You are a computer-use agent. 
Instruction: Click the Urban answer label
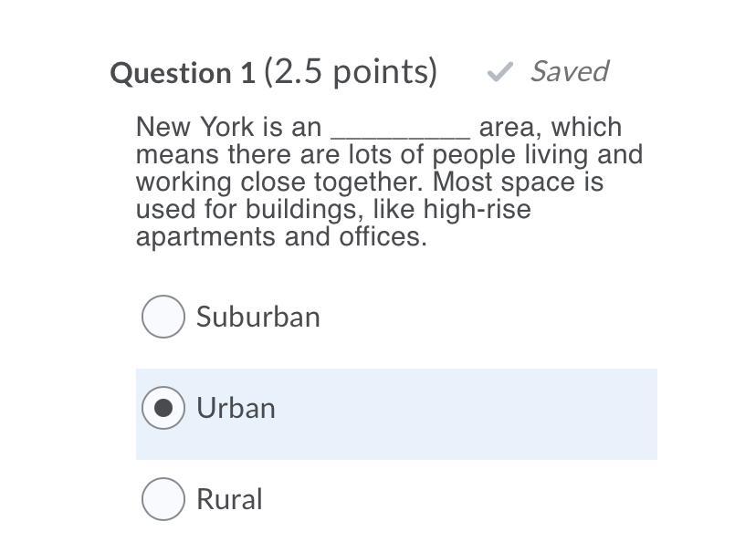236,408
